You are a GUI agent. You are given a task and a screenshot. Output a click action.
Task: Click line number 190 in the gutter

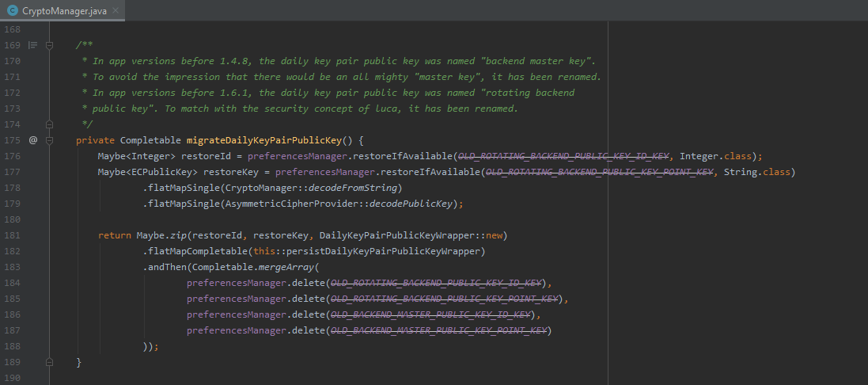(11, 378)
